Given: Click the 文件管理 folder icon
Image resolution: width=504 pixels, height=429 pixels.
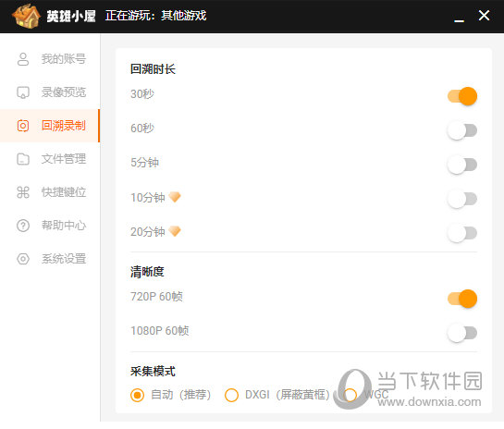Looking at the screenshot, I should point(23,159).
